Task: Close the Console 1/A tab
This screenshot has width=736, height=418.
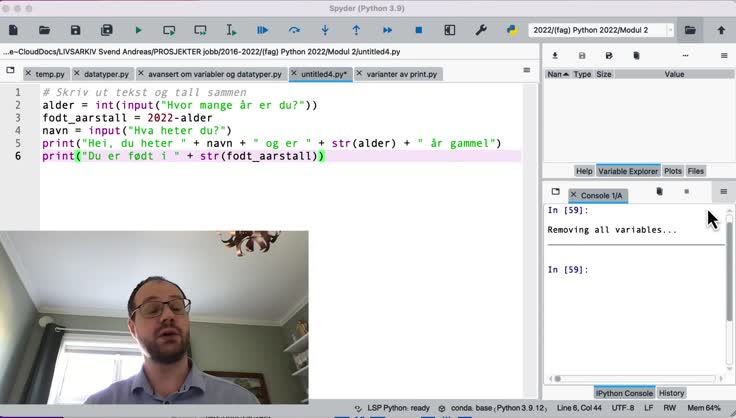Action: [573, 194]
